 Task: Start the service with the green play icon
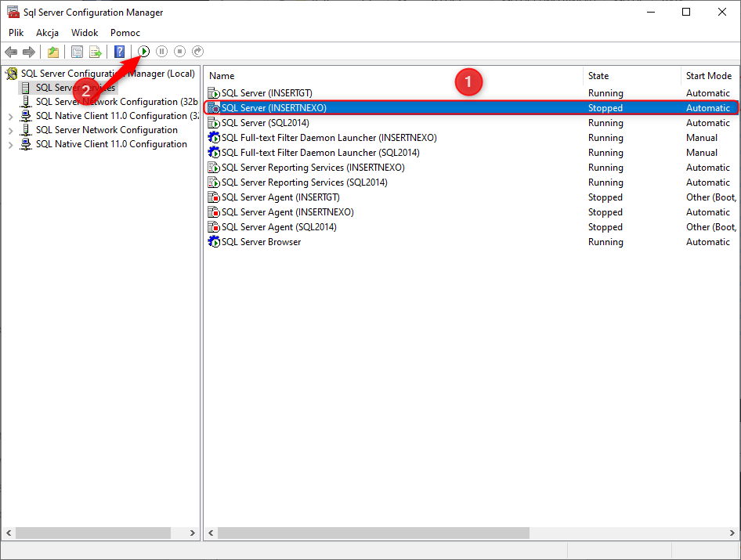(x=143, y=51)
